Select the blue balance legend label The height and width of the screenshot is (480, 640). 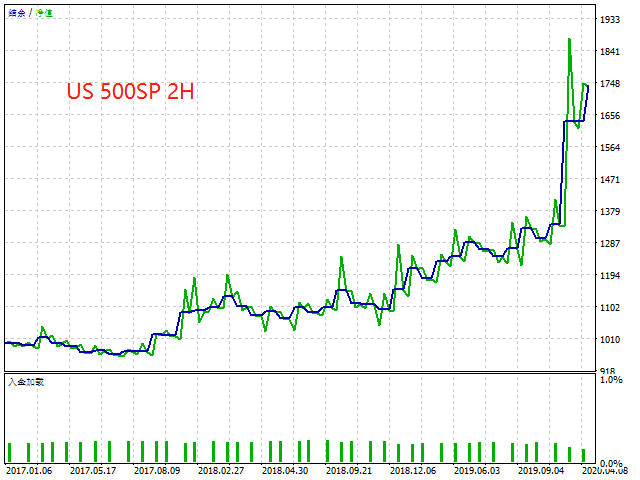[17, 13]
